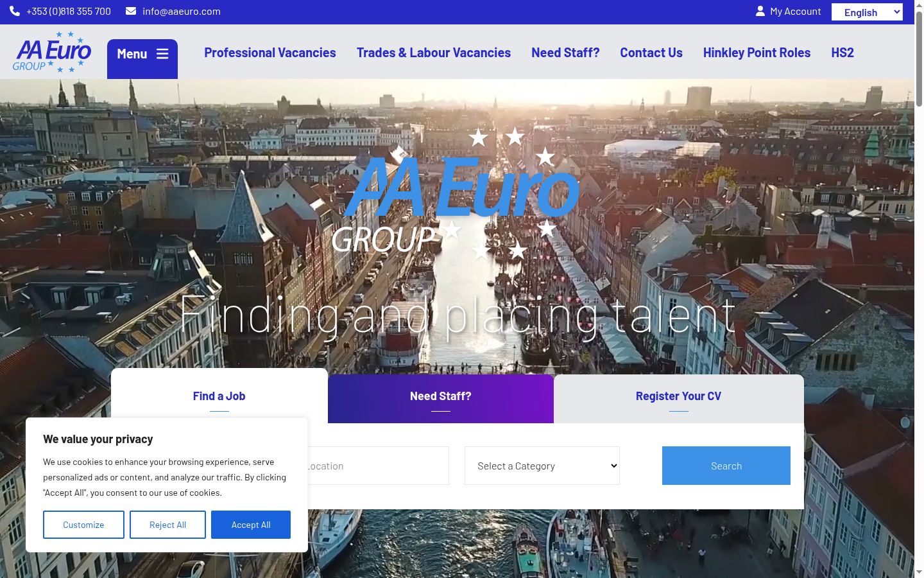Viewport: 924px width, 578px height.
Task: Open the Menu button
Action: 142,59
